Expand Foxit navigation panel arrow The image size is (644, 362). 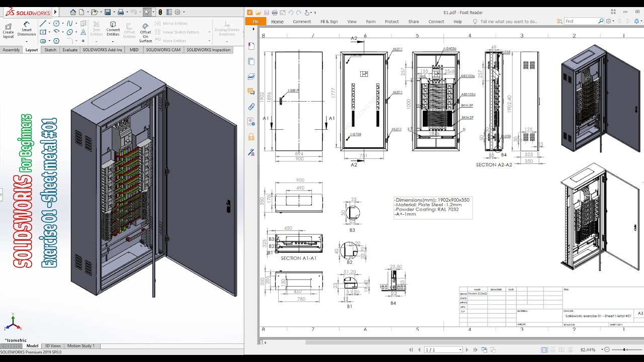click(254, 29)
